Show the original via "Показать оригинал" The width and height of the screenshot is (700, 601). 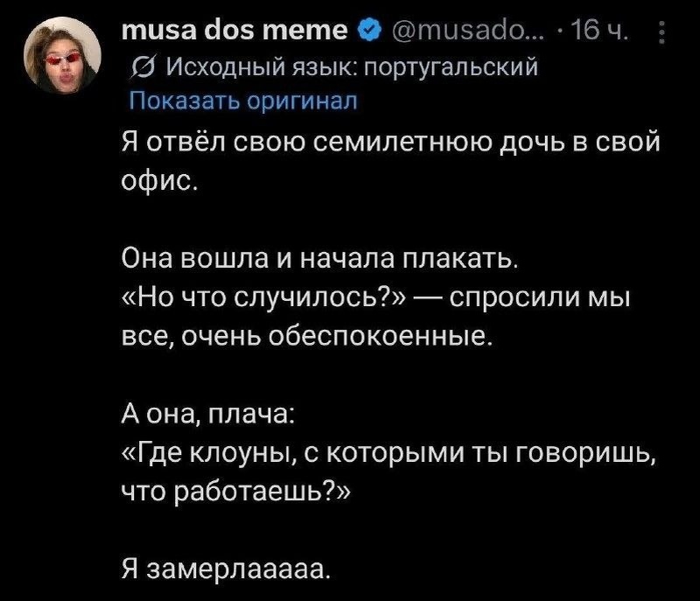[x=243, y=101]
